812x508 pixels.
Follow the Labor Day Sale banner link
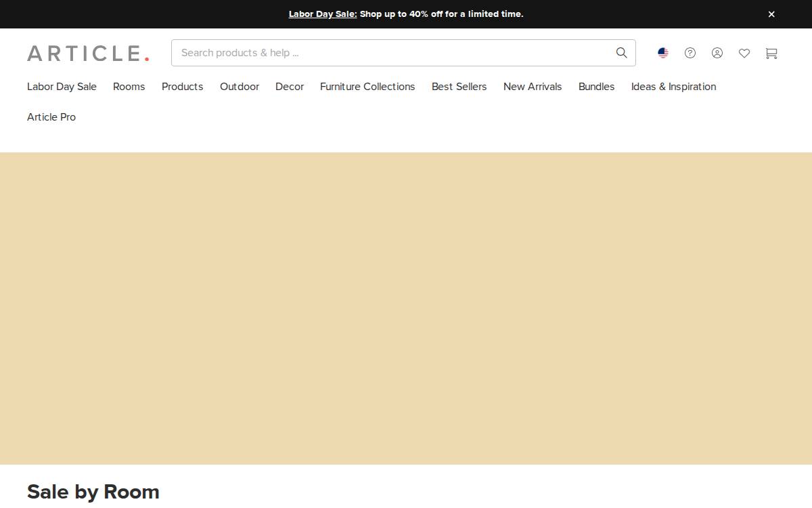point(323,14)
